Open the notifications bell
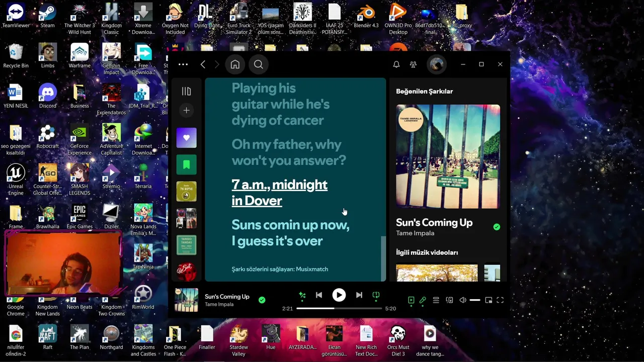Screen dimensions: 644x362 point(396,64)
